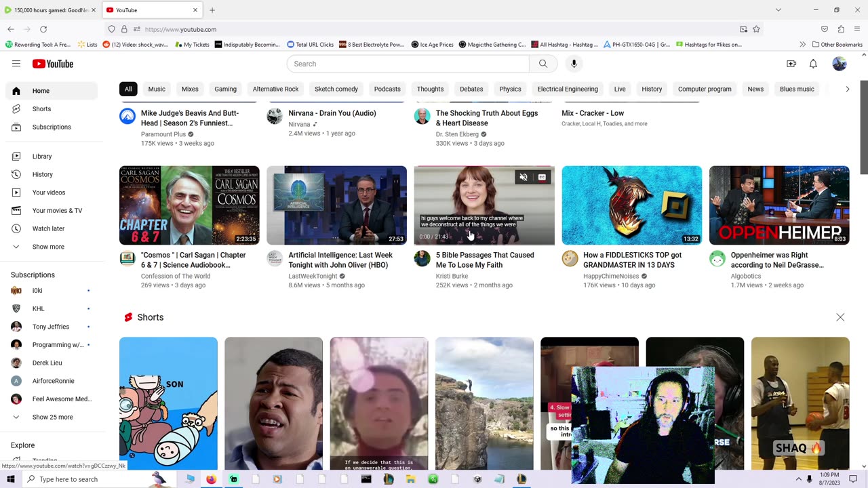Open the Oppenheimer video thumbnail
Viewport: 868px width, 488px height.
tap(779, 205)
